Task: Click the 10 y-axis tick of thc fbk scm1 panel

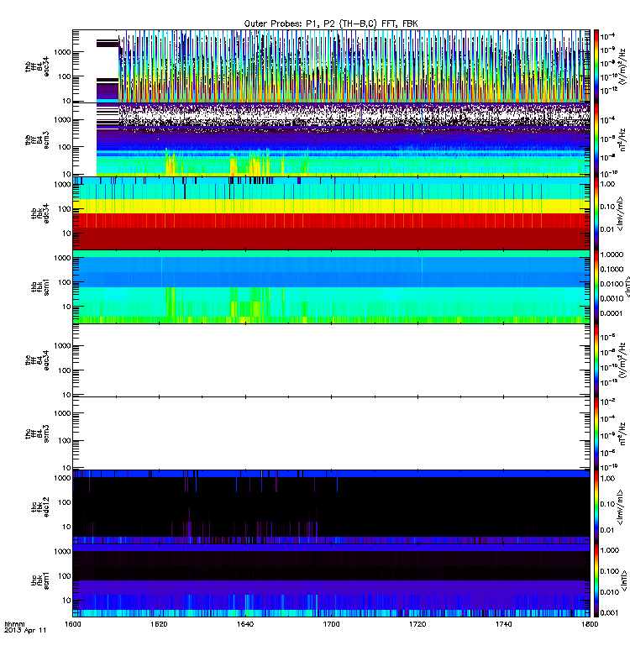Action: click(x=66, y=600)
